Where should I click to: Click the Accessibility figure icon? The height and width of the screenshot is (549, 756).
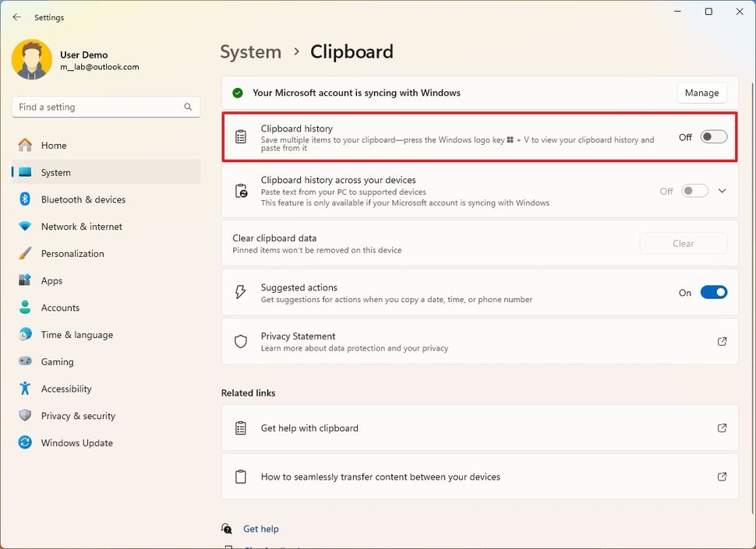coord(25,389)
